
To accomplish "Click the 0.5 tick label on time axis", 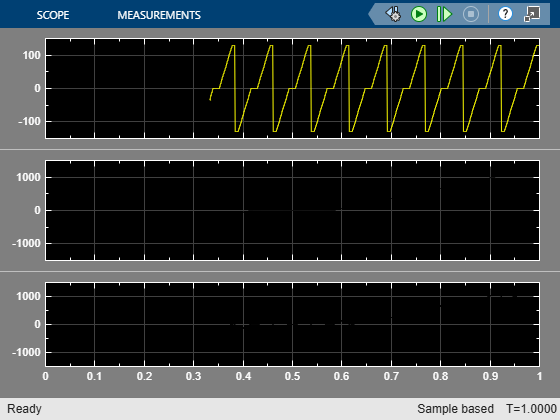I will click(x=292, y=376).
